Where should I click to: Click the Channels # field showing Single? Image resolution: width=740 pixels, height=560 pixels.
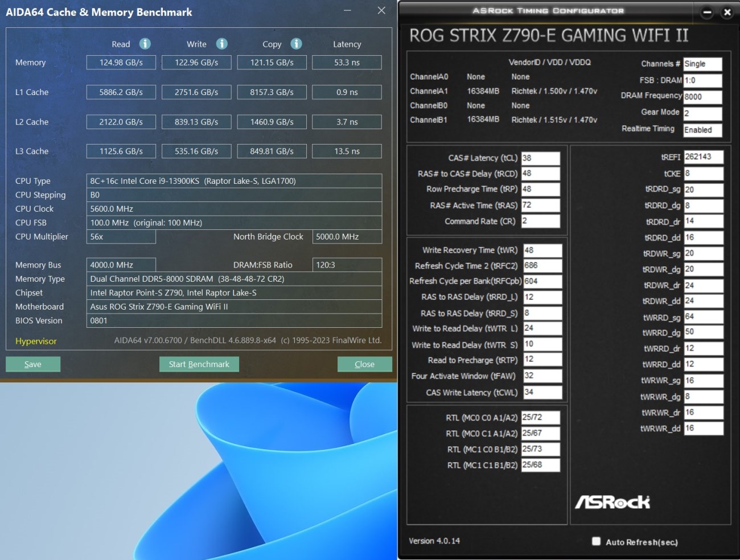coord(702,64)
